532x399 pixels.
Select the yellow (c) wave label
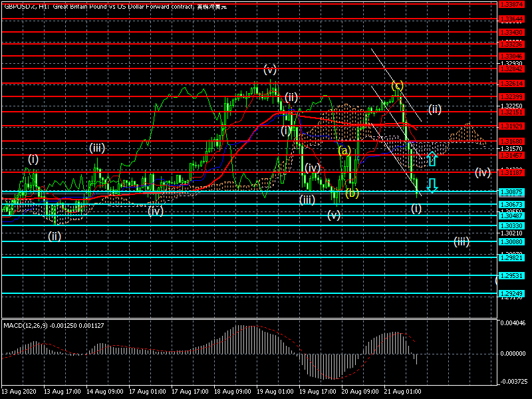(x=397, y=85)
